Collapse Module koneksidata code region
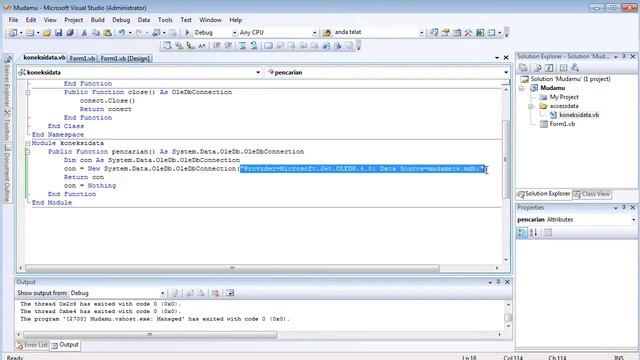Screen dimensions: 640x360 coord(27,143)
